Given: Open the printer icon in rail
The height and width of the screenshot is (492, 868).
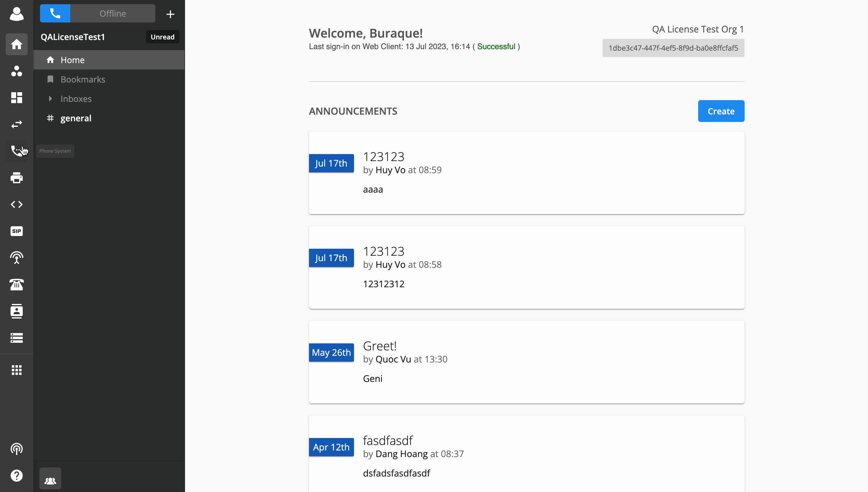Looking at the screenshot, I should coord(17,178).
